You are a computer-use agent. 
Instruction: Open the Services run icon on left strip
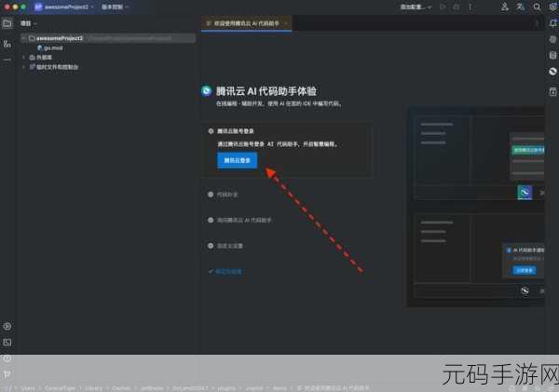[7, 326]
